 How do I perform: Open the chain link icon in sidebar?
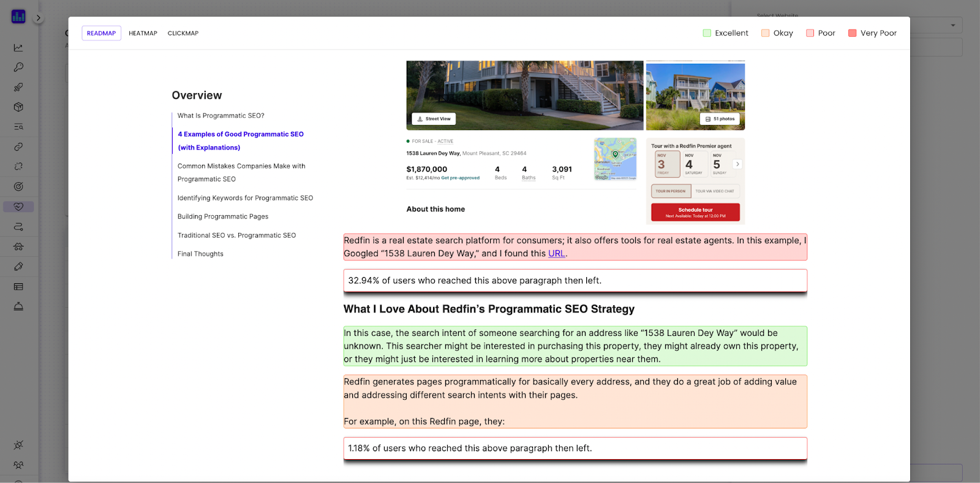coord(18,147)
